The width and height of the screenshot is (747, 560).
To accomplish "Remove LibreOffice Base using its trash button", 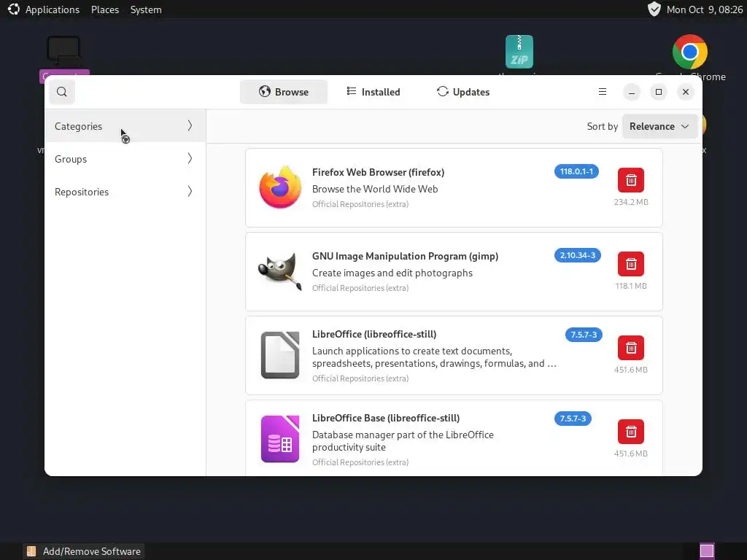I will [631, 432].
